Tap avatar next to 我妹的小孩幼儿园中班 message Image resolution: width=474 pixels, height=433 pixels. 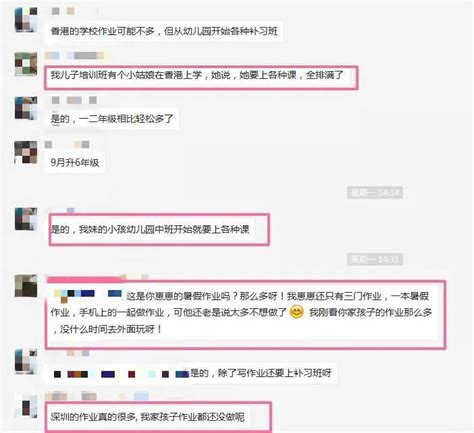(x=26, y=219)
